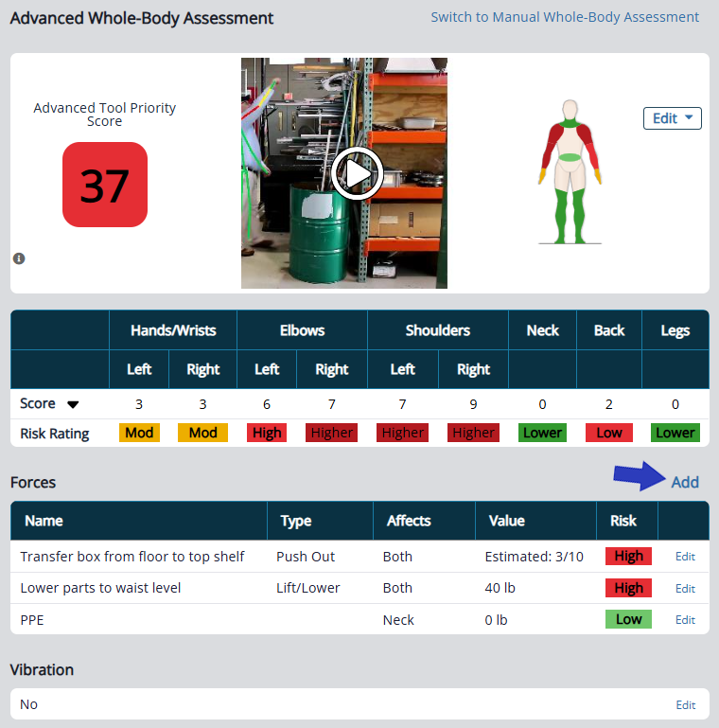Click the info icon below priority score

[19, 258]
